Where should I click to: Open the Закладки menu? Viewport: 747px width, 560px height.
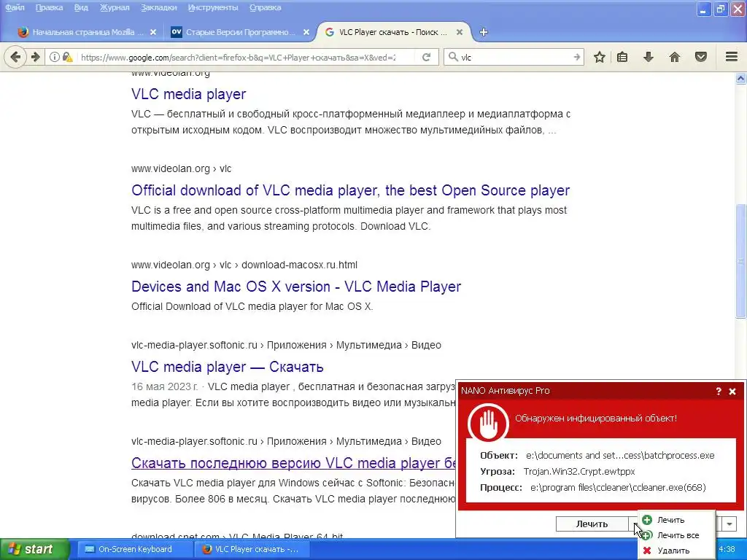(158, 7)
